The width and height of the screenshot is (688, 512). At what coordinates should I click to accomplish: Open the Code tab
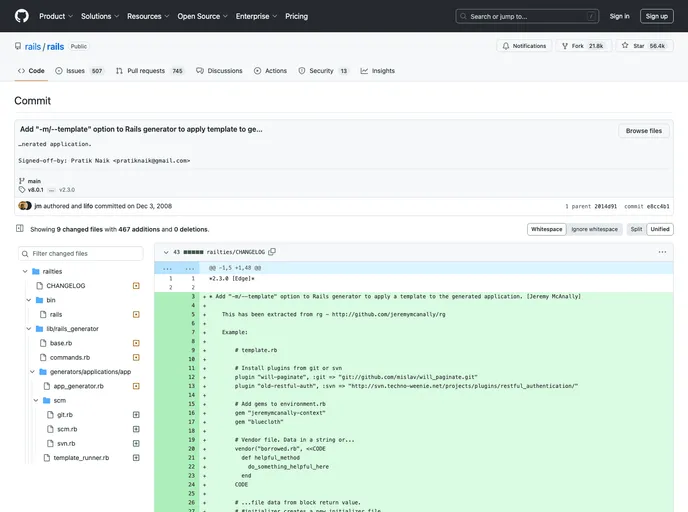tap(31, 71)
